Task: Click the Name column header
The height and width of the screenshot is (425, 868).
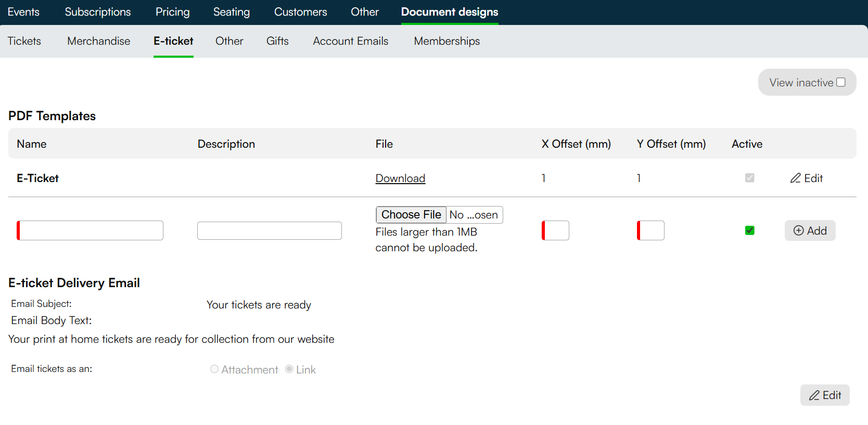Action: click(x=32, y=144)
